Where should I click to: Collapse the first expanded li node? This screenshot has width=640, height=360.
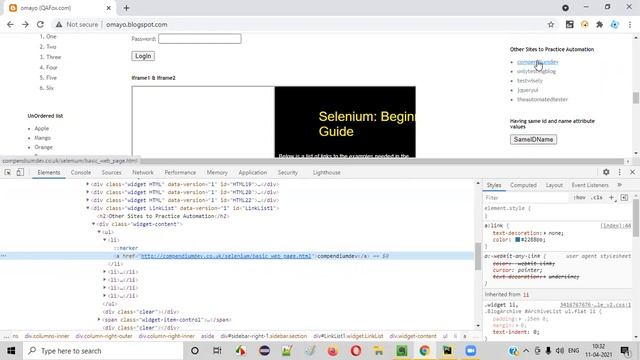click(105, 240)
